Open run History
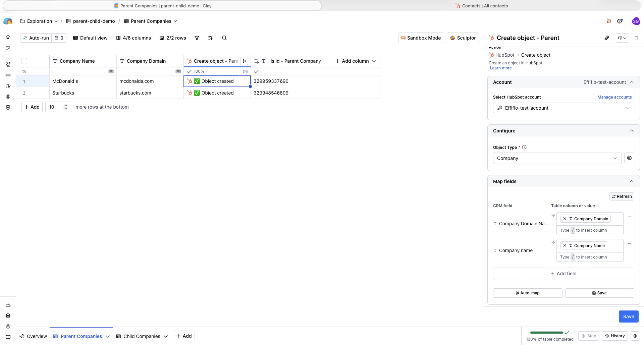Viewport: 644px width, 345px height. tap(615, 336)
